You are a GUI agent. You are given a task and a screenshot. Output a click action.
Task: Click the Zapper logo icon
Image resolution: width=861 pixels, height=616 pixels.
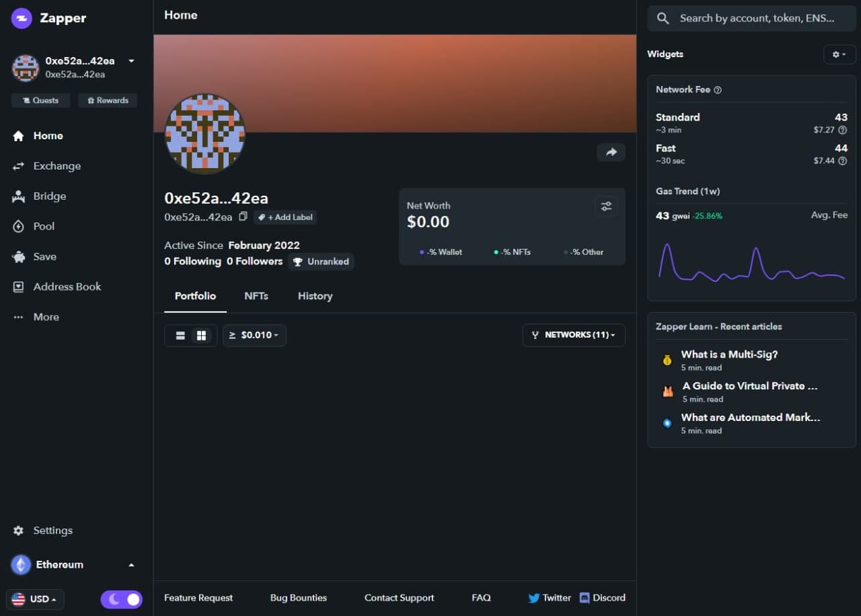coord(22,18)
